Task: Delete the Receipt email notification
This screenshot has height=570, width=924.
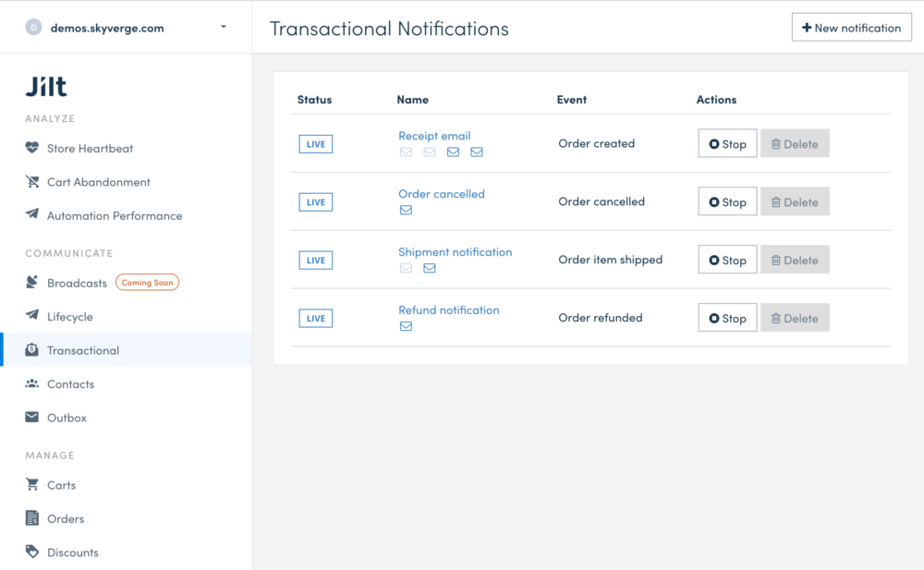Action: [795, 143]
